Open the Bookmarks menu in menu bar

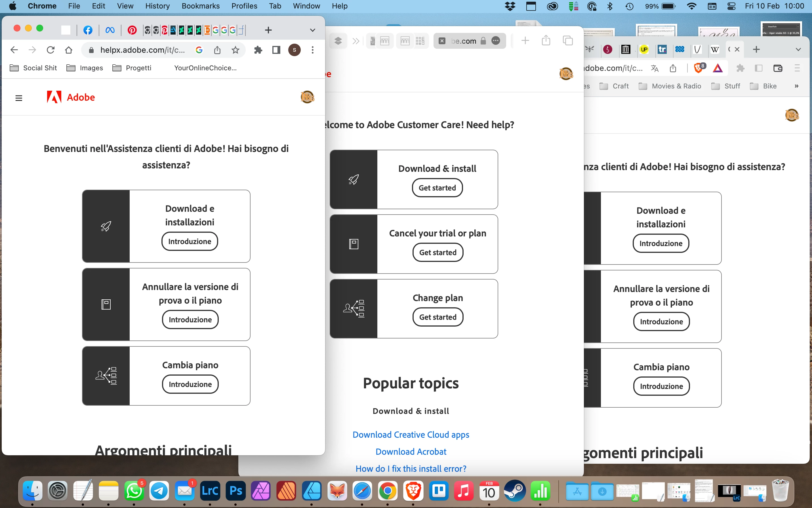(x=200, y=6)
